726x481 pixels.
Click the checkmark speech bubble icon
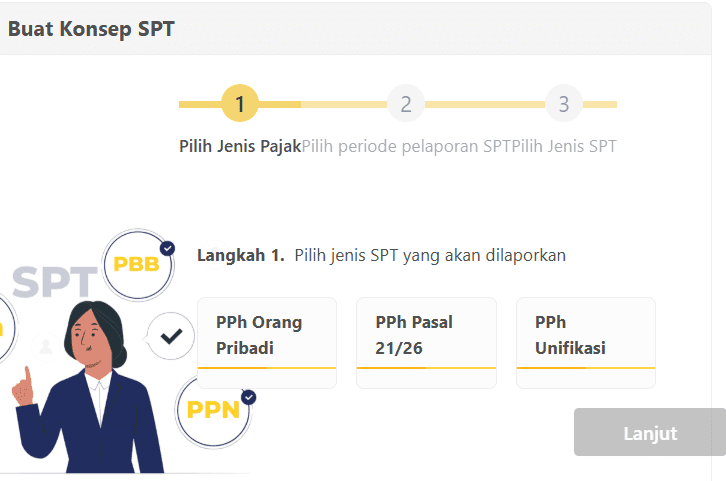pos(172,337)
